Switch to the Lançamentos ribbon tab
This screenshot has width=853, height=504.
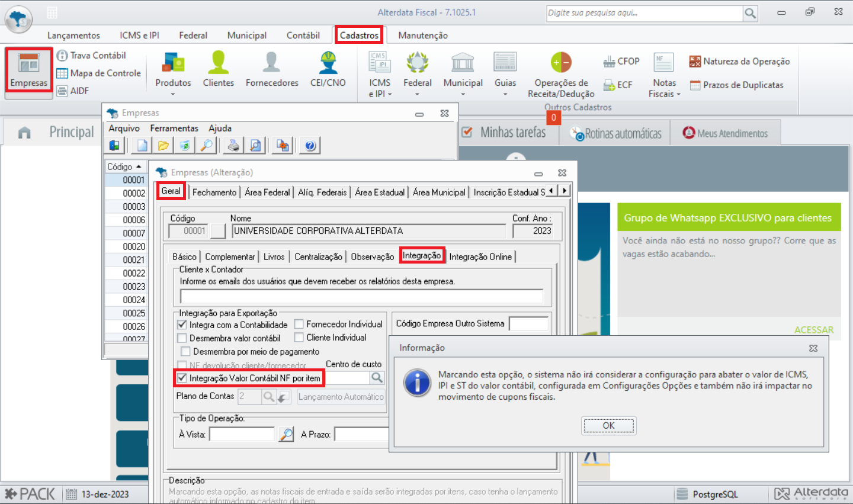[x=73, y=36]
